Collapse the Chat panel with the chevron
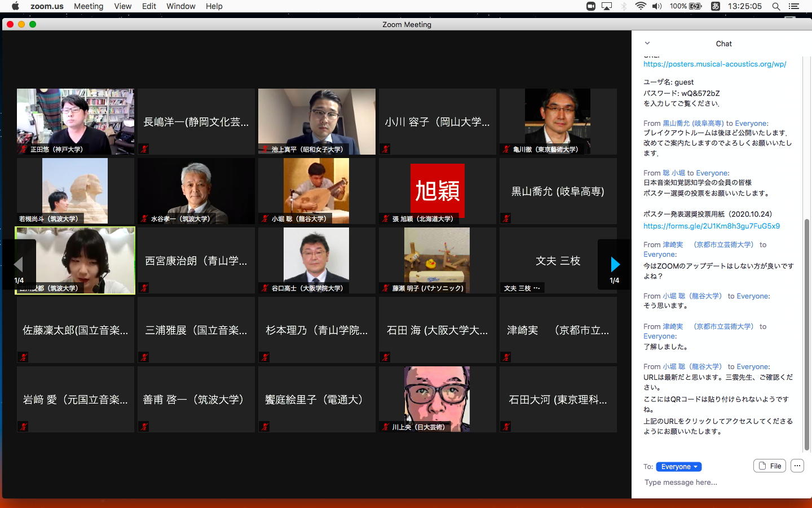The width and height of the screenshot is (812, 508). pos(647,43)
